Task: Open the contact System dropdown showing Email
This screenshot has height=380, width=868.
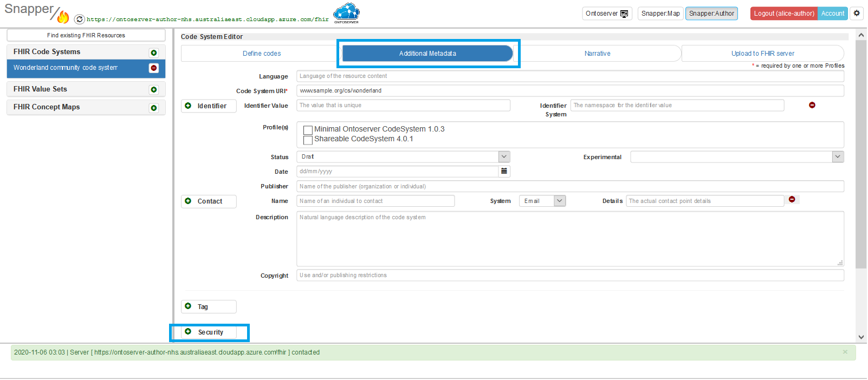Action: pyautogui.click(x=542, y=201)
